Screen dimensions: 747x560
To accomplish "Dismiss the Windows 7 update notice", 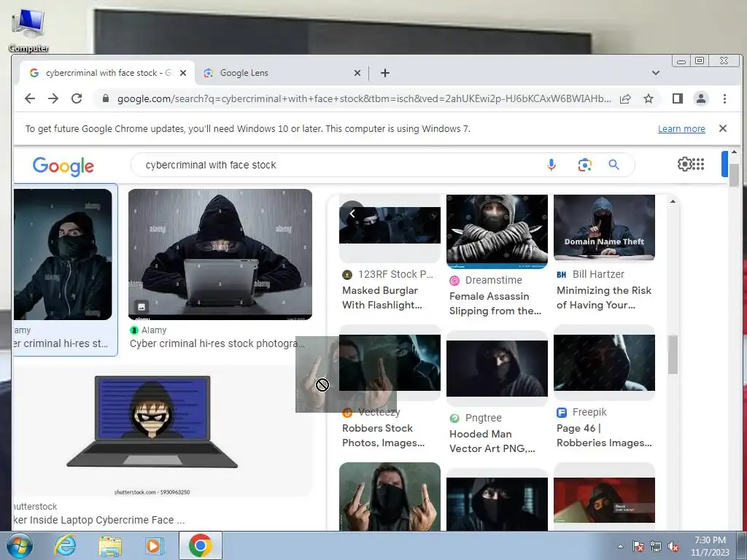I will (x=723, y=128).
